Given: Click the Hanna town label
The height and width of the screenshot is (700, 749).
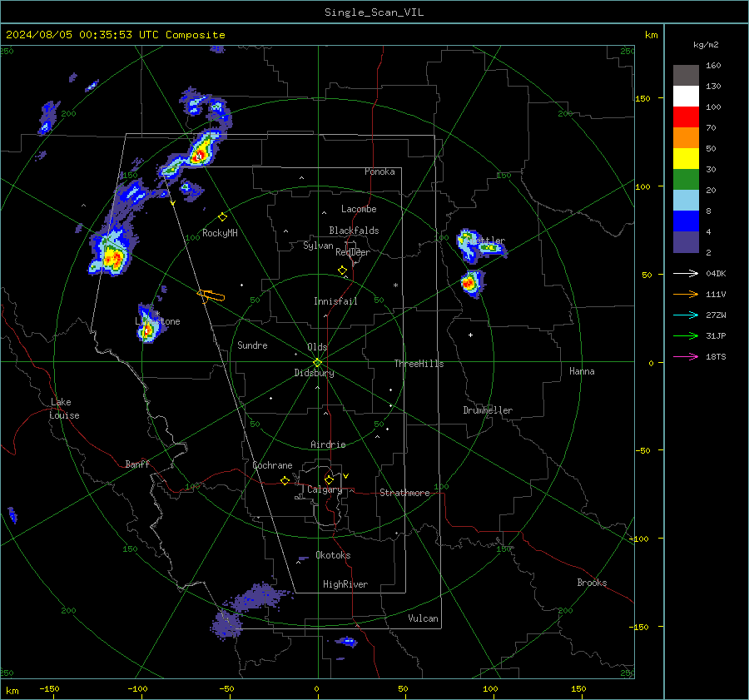Looking at the screenshot, I should (x=582, y=371).
